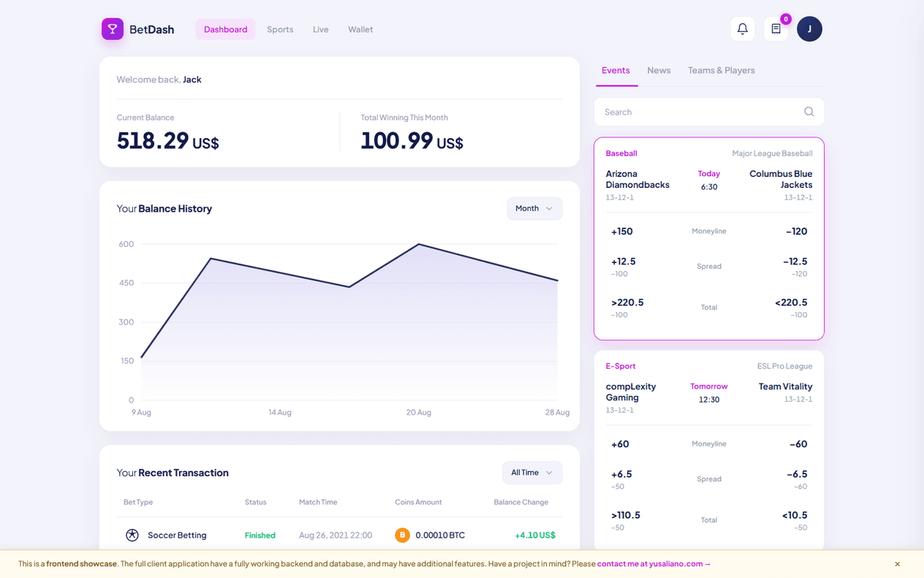Open the notifications bell
Viewport: 924px width, 578px height.
[x=742, y=29]
